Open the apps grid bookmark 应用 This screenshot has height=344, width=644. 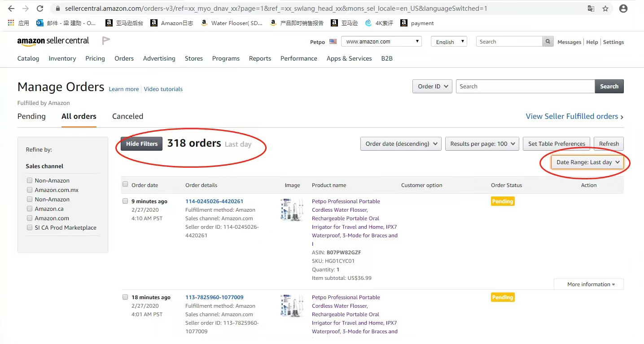[18, 23]
